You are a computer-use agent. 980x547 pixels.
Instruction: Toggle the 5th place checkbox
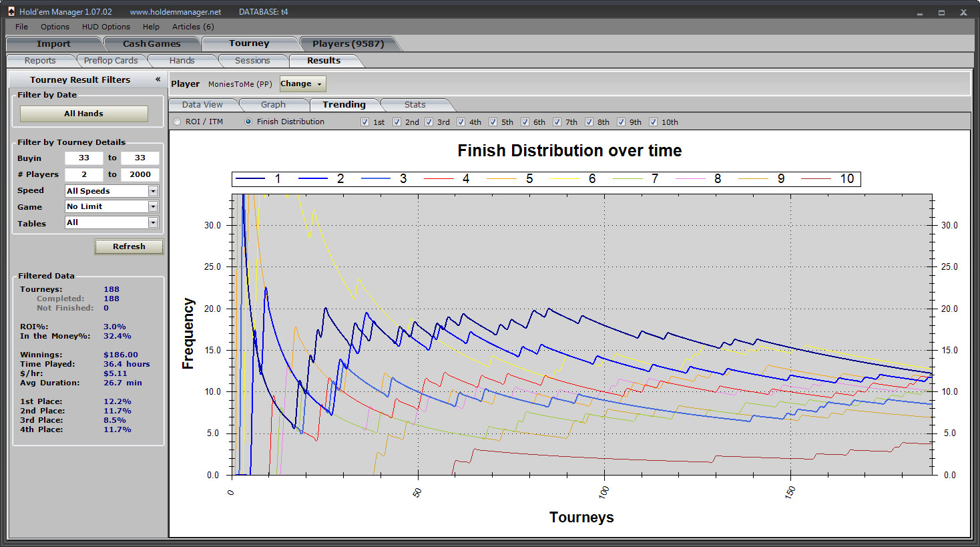[493, 122]
